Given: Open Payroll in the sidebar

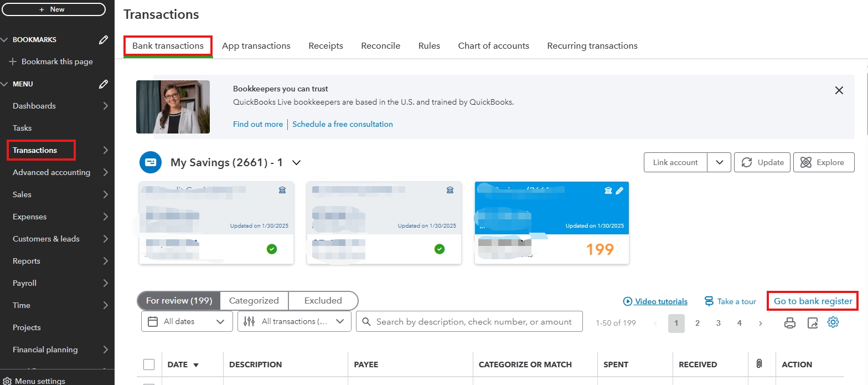Looking at the screenshot, I should pyautogui.click(x=25, y=283).
